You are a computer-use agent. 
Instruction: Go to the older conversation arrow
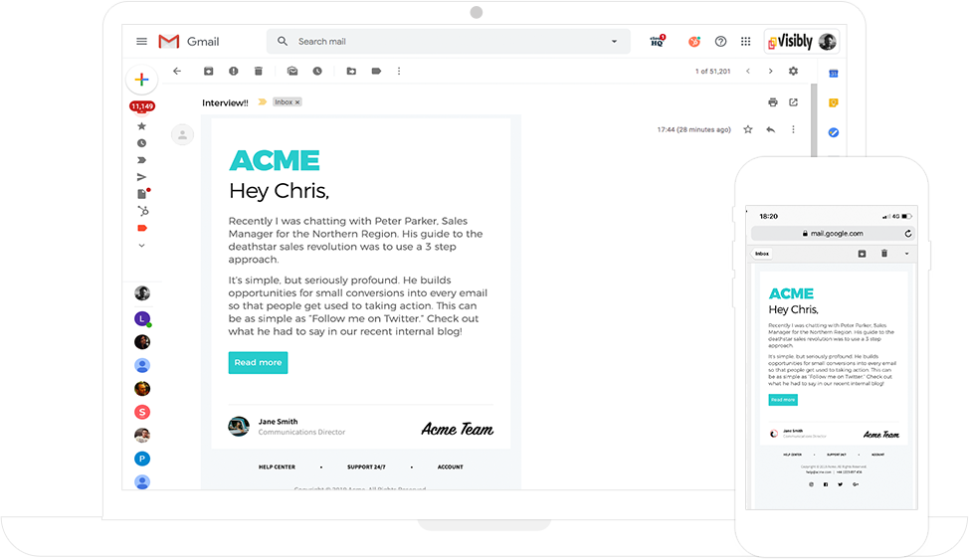(771, 71)
